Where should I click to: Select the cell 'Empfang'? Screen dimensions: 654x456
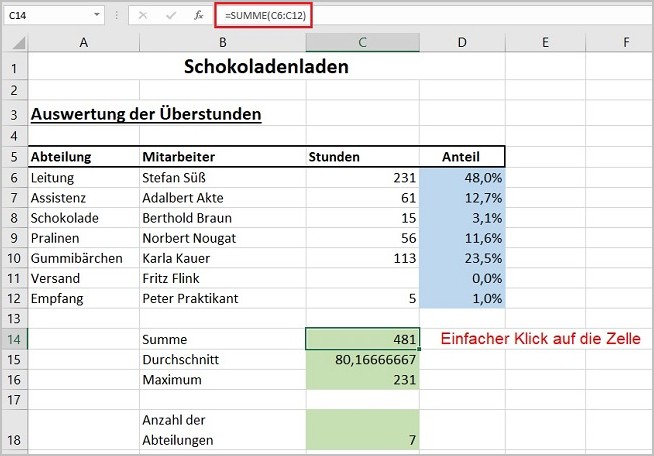[x=83, y=298]
